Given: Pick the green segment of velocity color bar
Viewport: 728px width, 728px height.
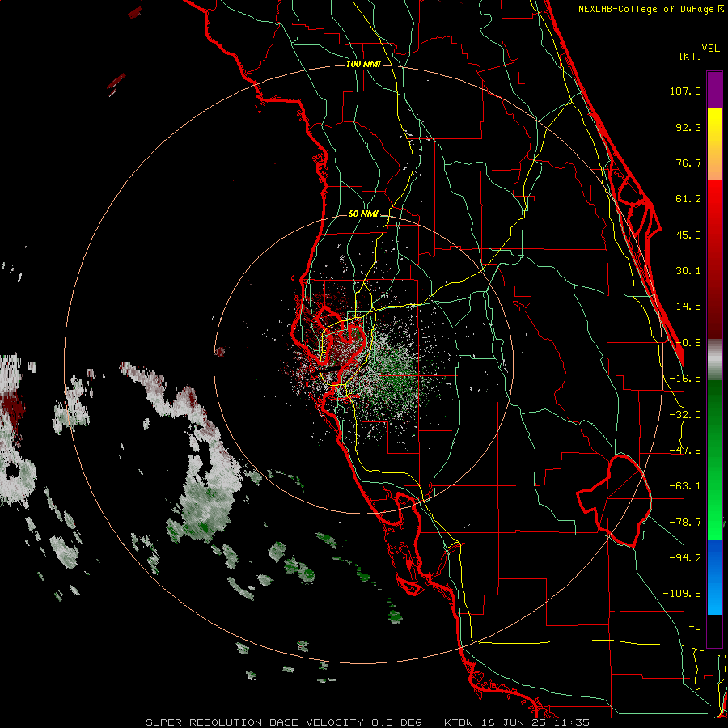Looking at the screenshot, I should [714, 459].
